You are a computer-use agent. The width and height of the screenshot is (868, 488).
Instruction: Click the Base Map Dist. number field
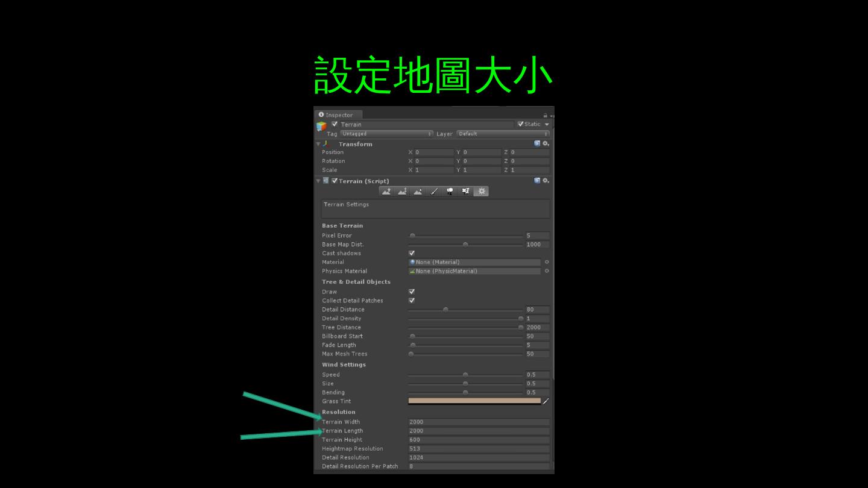(538, 245)
